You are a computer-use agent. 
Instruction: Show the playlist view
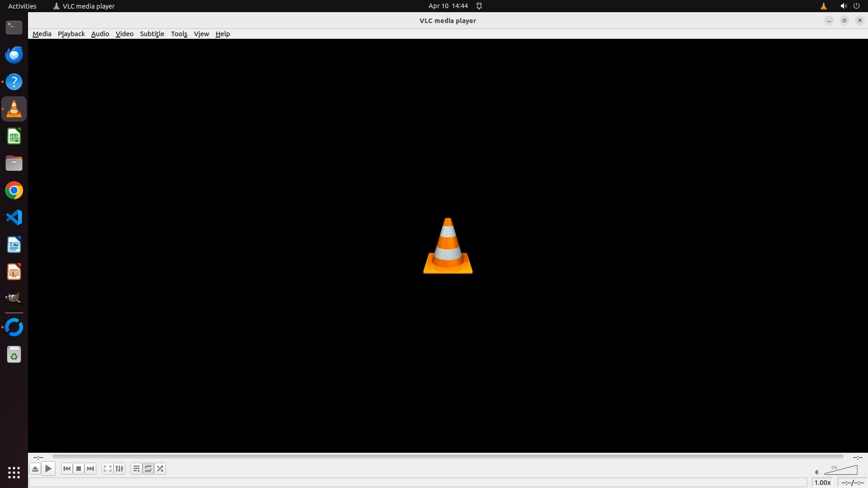coord(136,469)
